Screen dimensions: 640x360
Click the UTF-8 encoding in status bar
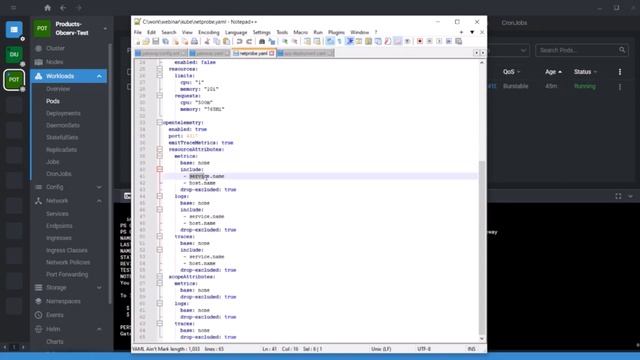pos(423,349)
